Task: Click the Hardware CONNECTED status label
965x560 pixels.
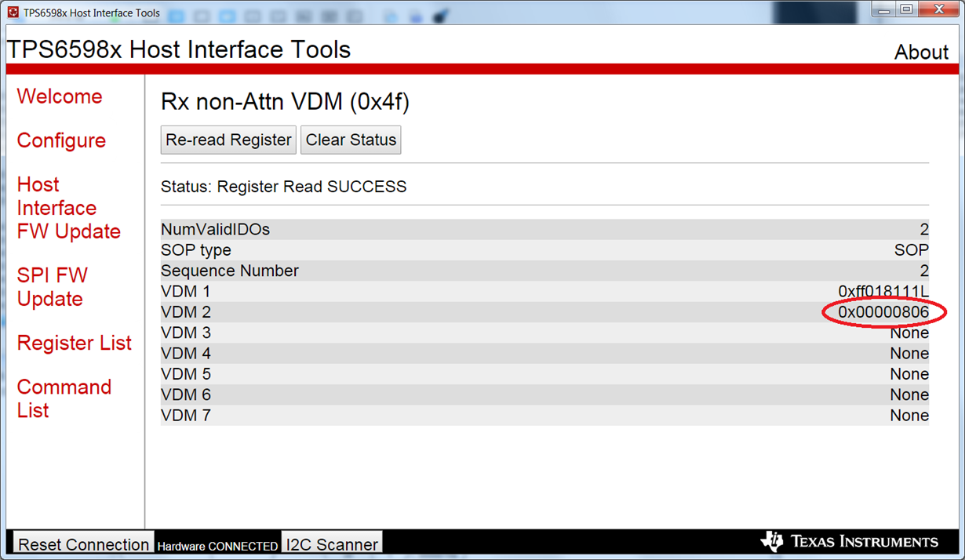Action: pos(217,546)
